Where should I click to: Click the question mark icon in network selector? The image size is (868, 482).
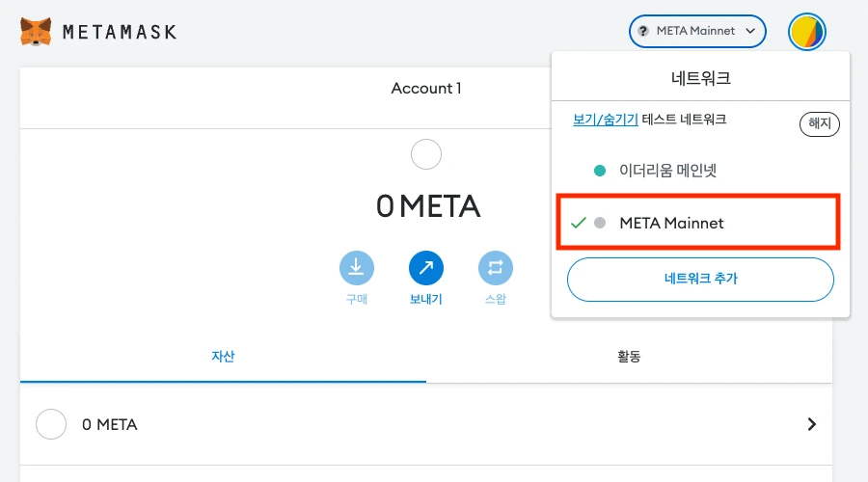(x=643, y=31)
